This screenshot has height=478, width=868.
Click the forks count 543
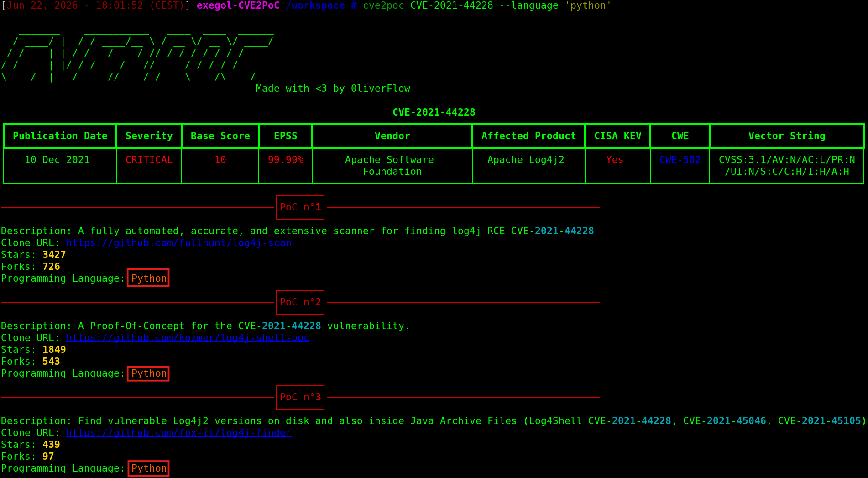click(x=51, y=362)
